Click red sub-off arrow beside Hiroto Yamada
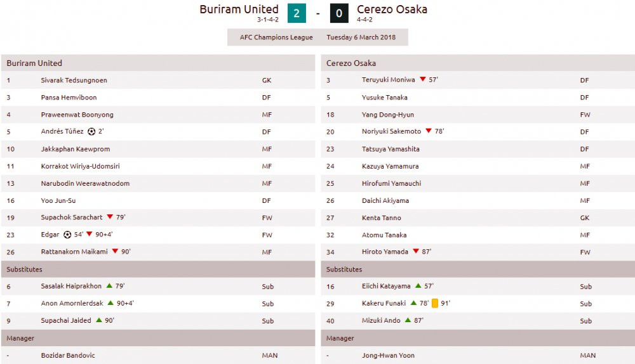Screen dimensions: 635x364 point(415,252)
